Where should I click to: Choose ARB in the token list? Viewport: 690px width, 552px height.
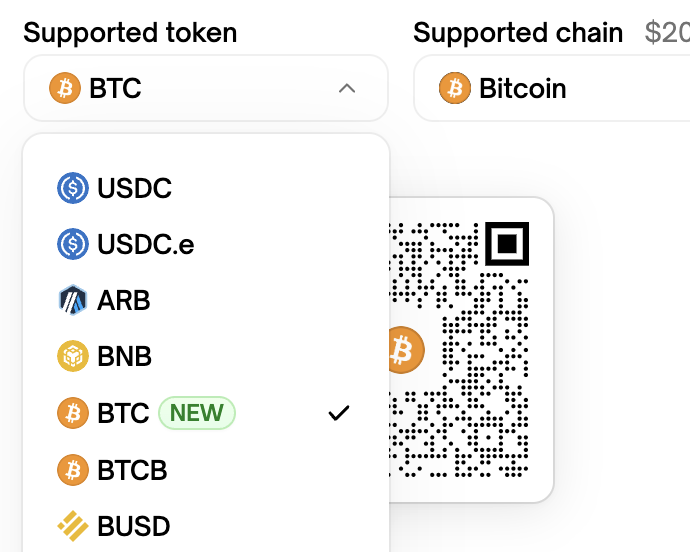pyautogui.click(x=124, y=300)
